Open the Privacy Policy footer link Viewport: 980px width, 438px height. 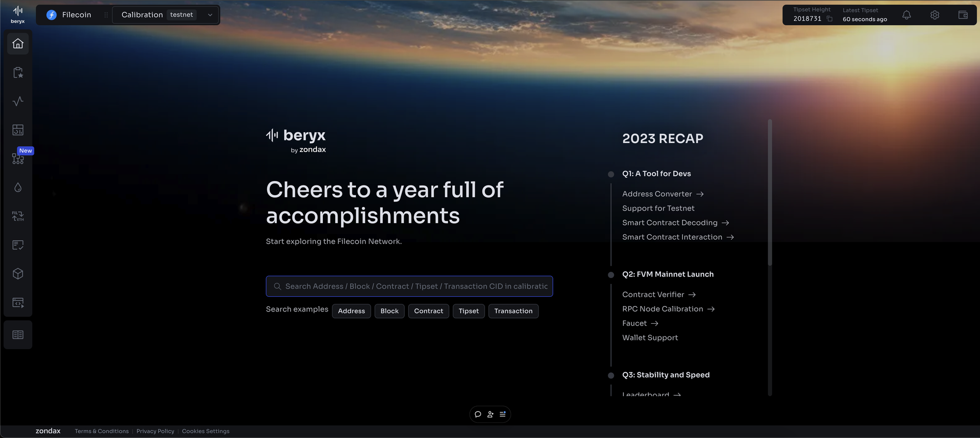point(155,431)
